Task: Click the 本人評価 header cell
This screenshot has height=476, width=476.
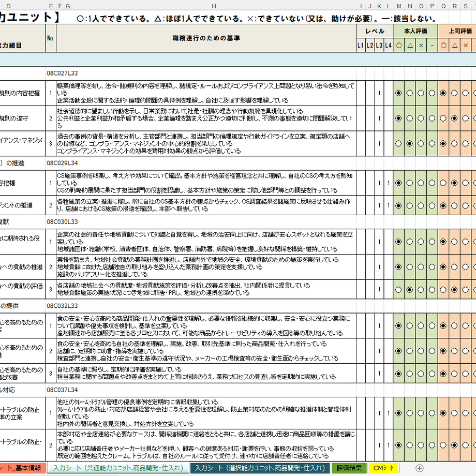Action: (x=415, y=31)
